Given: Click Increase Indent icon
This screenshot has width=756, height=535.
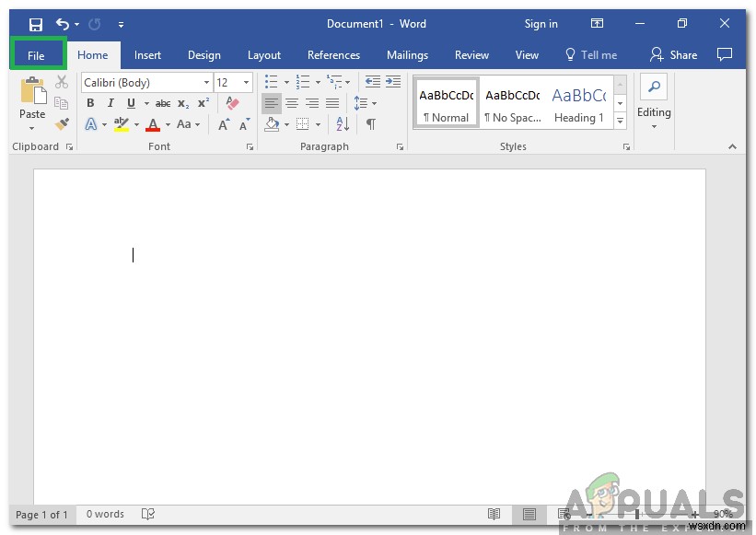Looking at the screenshot, I should point(393,81).
